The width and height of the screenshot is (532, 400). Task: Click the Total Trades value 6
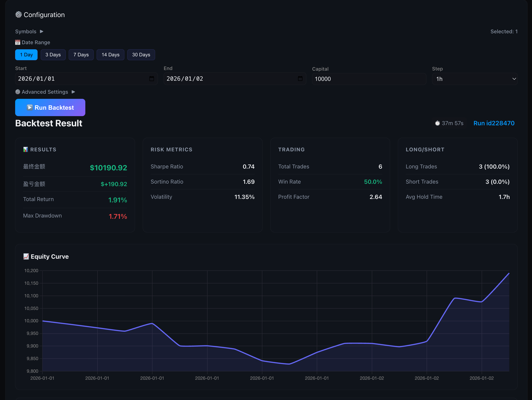tap(380, 166)
